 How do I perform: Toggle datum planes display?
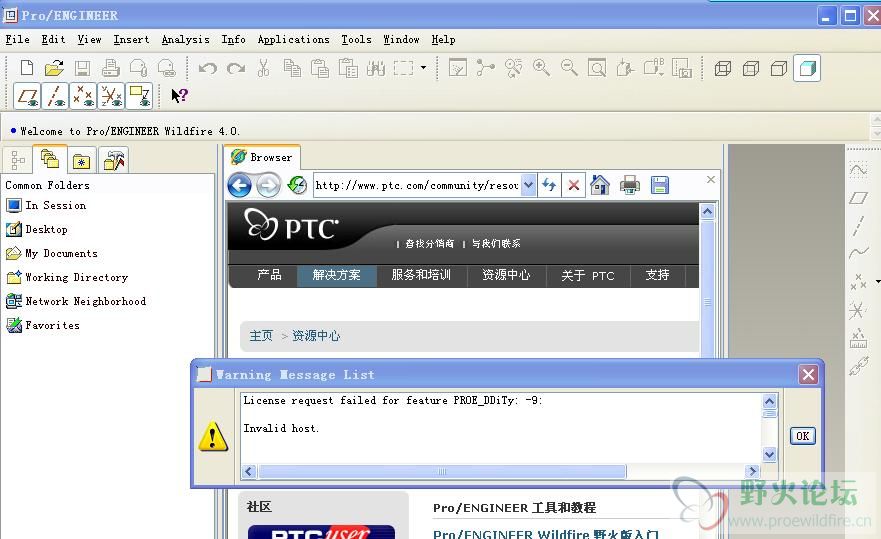click(x=27, y=96)
